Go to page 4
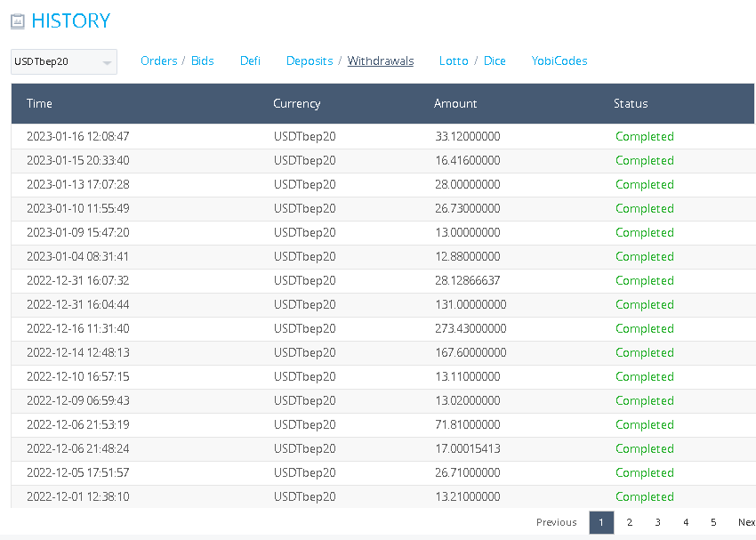 (686, 522)
